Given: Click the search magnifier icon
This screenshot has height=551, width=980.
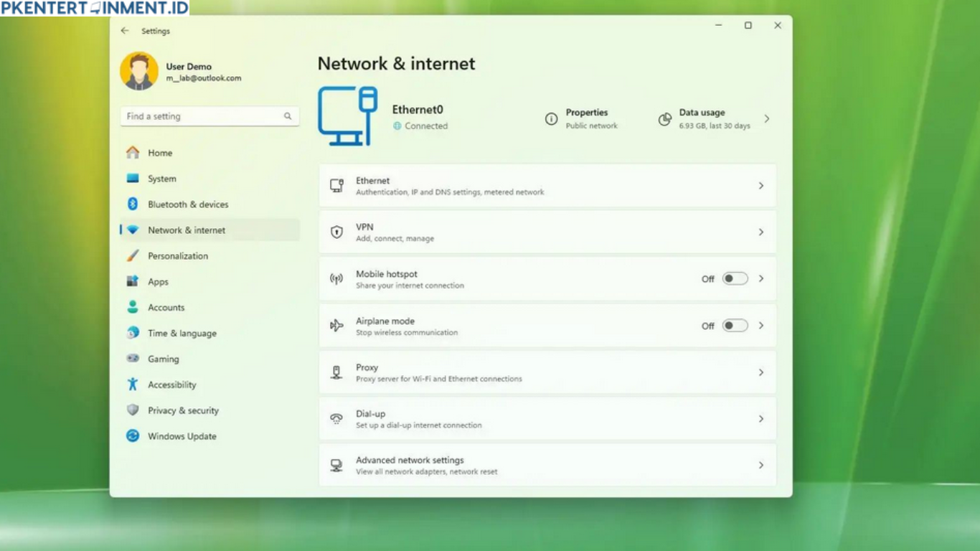Looking at the screenshot, I should [x=288, y=116].
